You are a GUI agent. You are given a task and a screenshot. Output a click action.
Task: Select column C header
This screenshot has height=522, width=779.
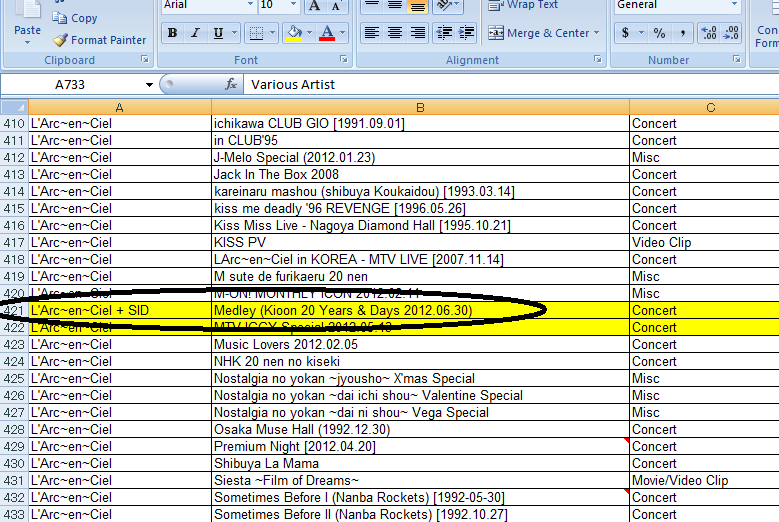pos(704,107)
